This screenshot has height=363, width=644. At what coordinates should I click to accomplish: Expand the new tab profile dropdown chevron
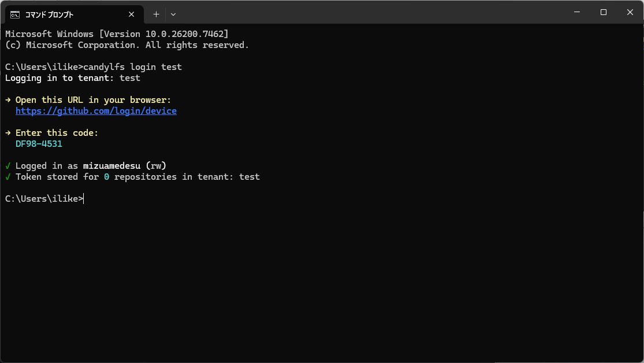pos(173,14)
